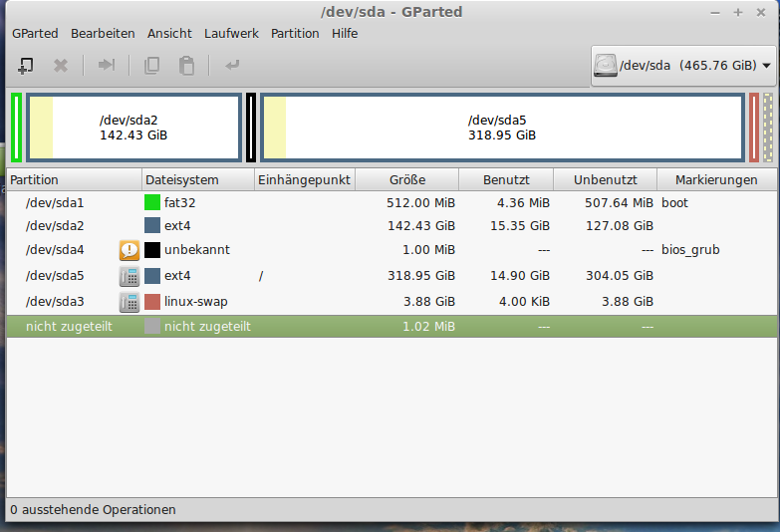Select green sda1 bar in disk map
The height and width of the screenshot is (532, 780).
point(16,128)
